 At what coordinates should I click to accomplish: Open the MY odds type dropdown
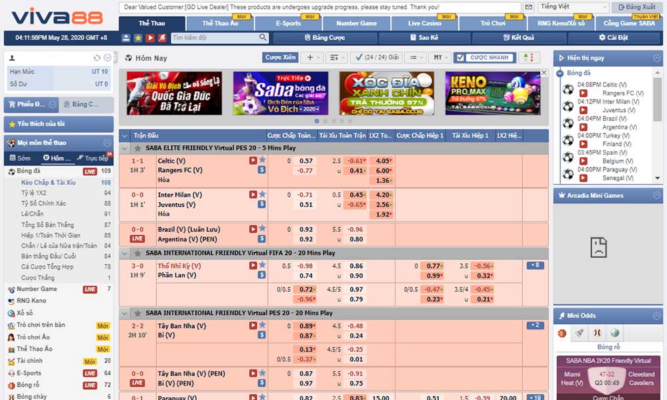(440, 57)
